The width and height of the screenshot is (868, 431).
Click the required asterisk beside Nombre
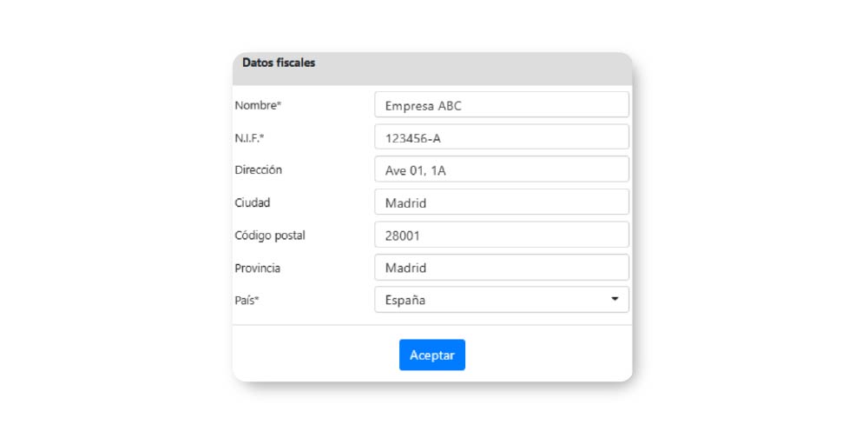point(279,104)
